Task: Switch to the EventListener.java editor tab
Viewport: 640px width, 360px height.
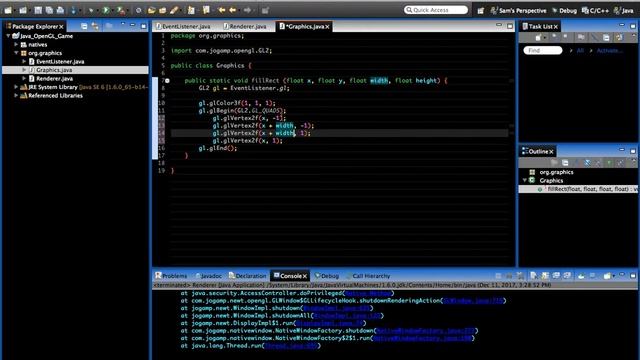Action: pos(183,27)
